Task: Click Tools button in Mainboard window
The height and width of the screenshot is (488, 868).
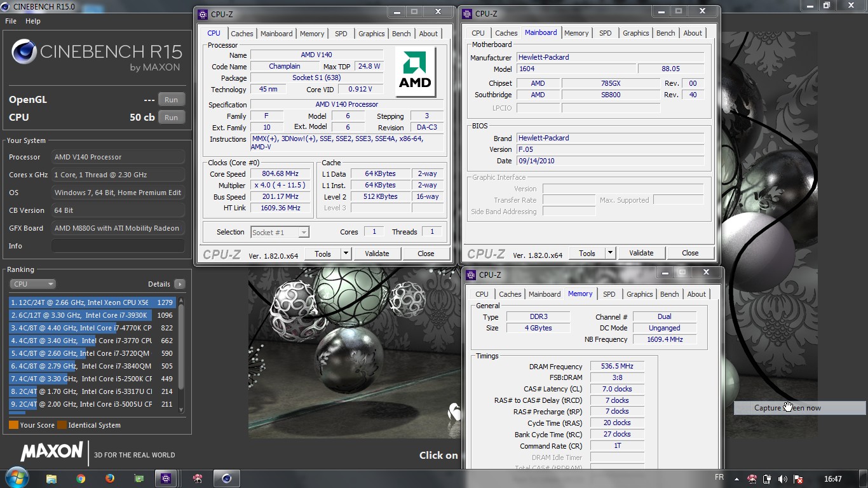Action: click(x=587, y=253)
